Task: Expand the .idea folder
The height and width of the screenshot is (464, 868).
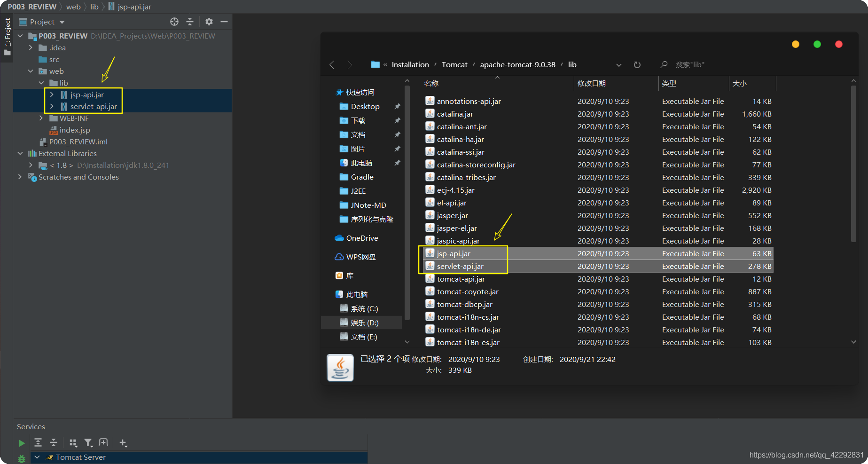Action: tap(31, 47)
